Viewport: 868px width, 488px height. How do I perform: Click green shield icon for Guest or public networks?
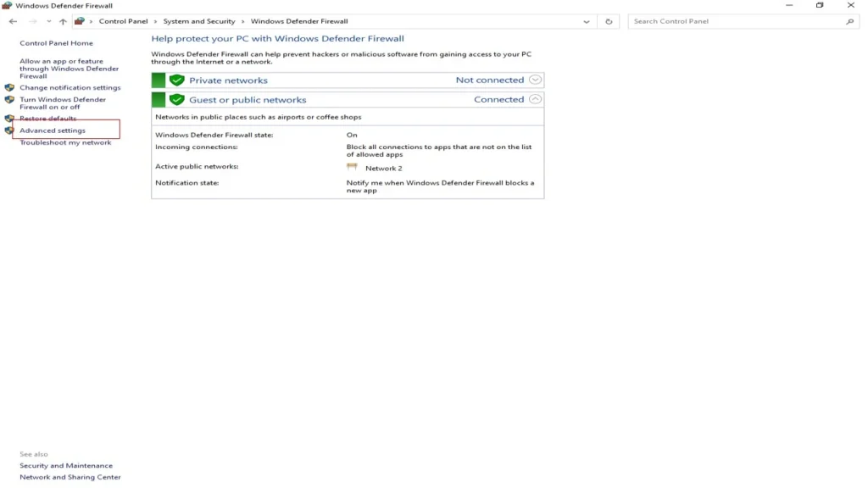(176, 100)
